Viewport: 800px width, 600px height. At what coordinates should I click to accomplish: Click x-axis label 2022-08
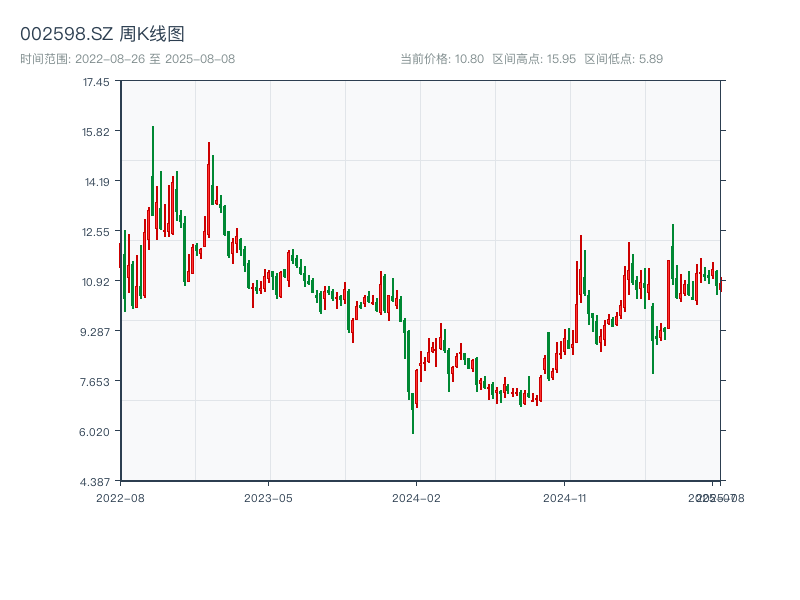[120, 498]
